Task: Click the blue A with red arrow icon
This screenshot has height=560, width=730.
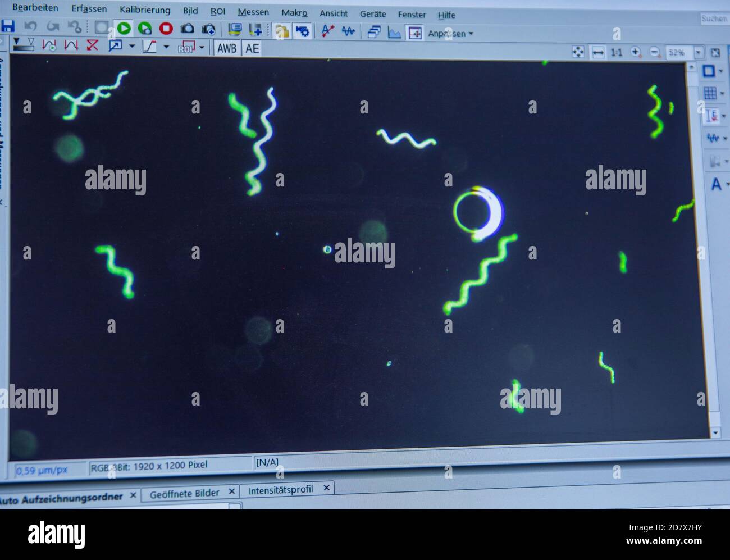Action: click(327, 31)
